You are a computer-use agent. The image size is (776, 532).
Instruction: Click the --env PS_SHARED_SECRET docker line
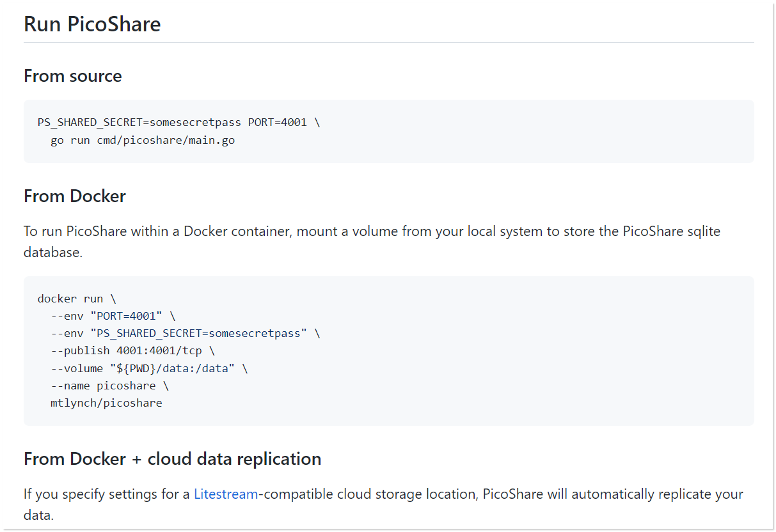pos(185,333)
